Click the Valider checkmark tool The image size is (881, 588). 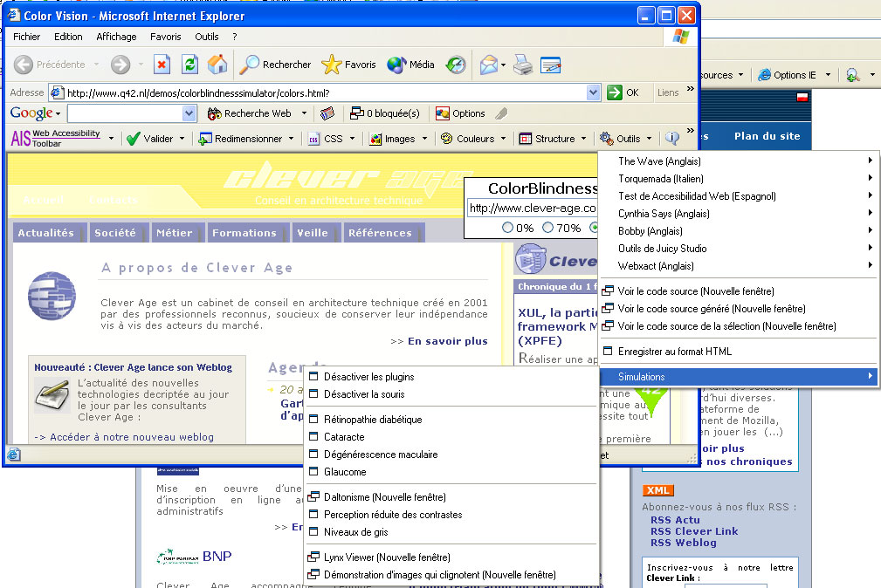[149, 139]
